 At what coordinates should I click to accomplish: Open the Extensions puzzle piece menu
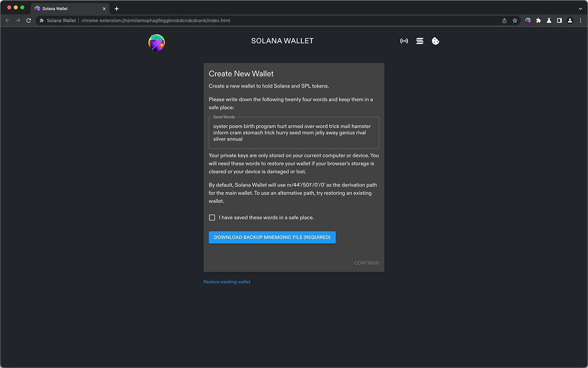(x=538, y=21)
